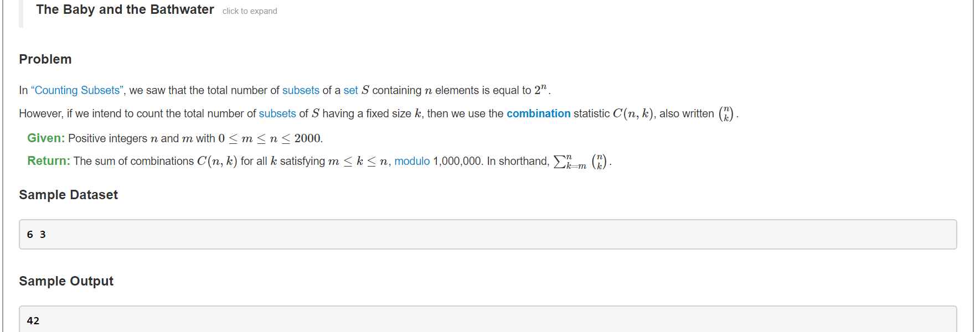
Task: Click the green "Return:" label
Action: click(49, 161)
